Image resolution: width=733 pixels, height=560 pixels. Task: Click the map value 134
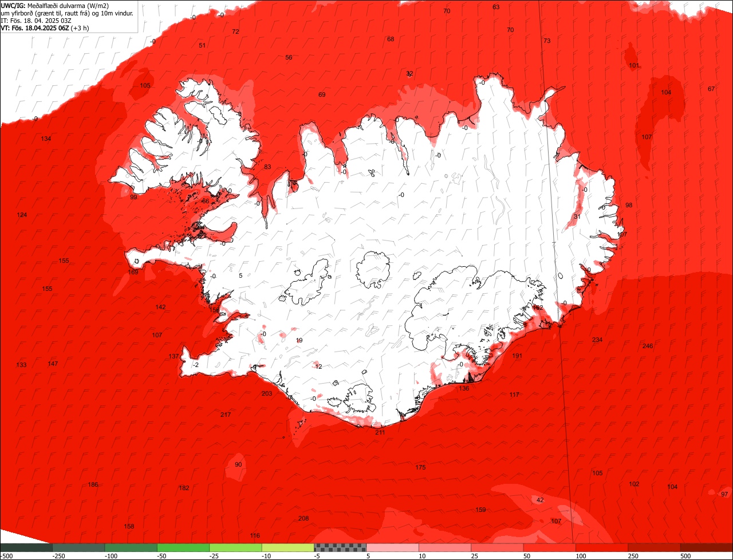[x=46, y=139]
